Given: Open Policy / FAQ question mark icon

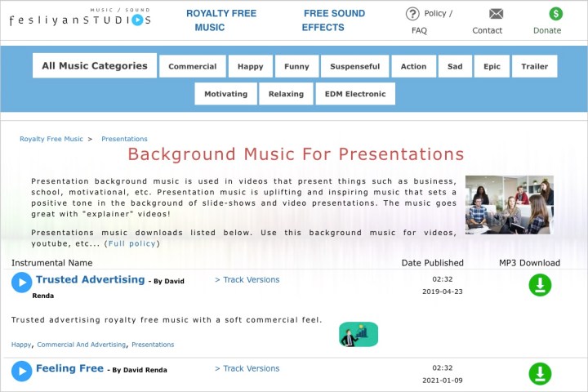Looking at the screenshot, I should pyautogui.click(x=412, y=14).
